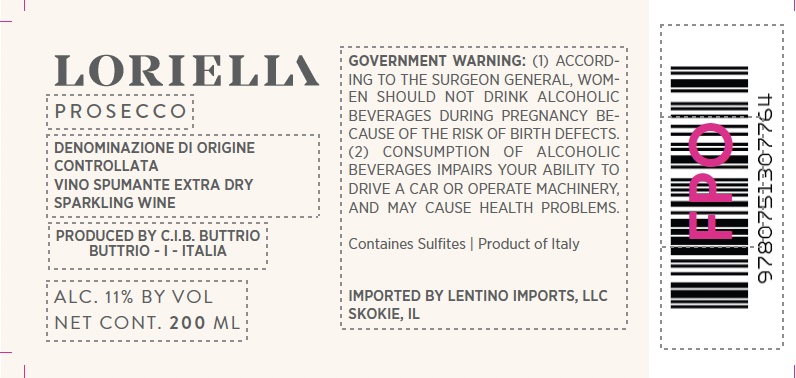
Task: Click the Containes Sulfites text
Action: pos(407,244)
